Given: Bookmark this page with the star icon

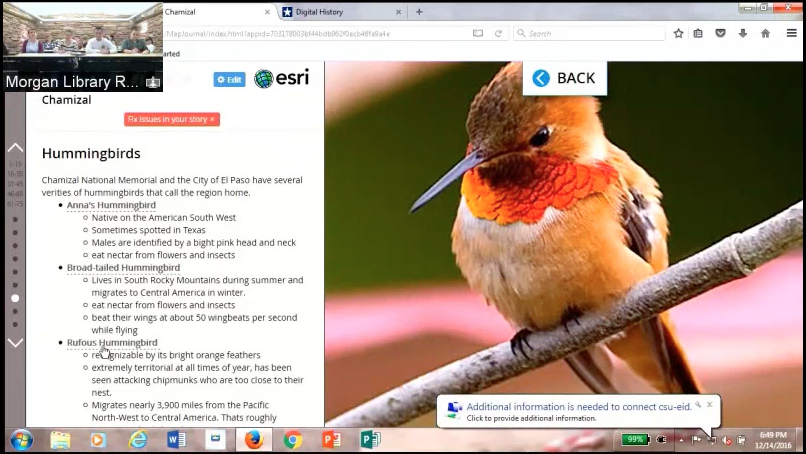Looking at the screenshot, I should [679, 33].
